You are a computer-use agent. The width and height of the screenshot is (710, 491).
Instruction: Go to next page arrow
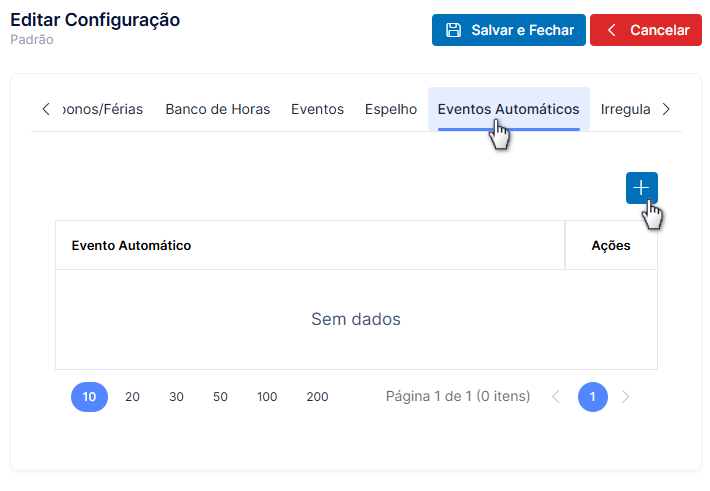click(625, 397)
